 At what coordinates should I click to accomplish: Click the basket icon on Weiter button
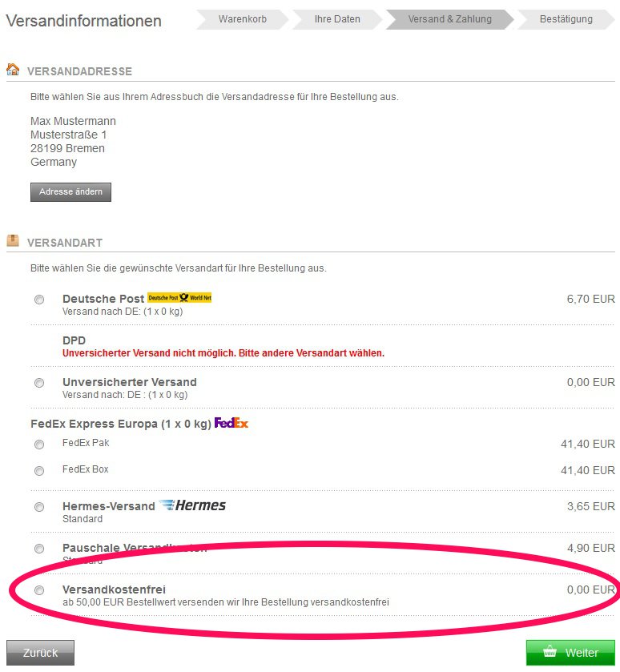pyautogui.click(x=550, y=652)
